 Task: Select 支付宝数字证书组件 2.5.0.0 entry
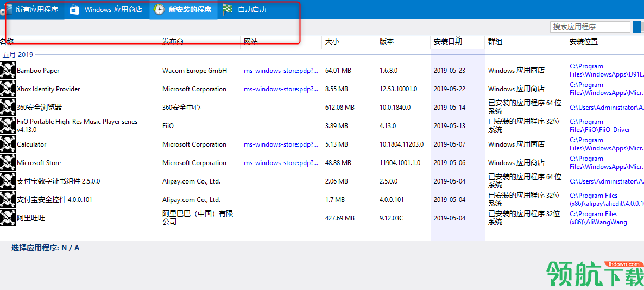pyautogui.click(x=58, y=181)
